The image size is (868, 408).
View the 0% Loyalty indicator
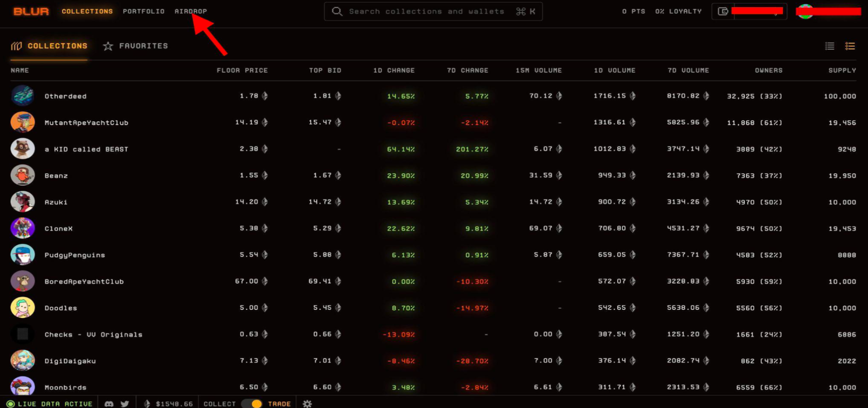[x=678, y=11]
